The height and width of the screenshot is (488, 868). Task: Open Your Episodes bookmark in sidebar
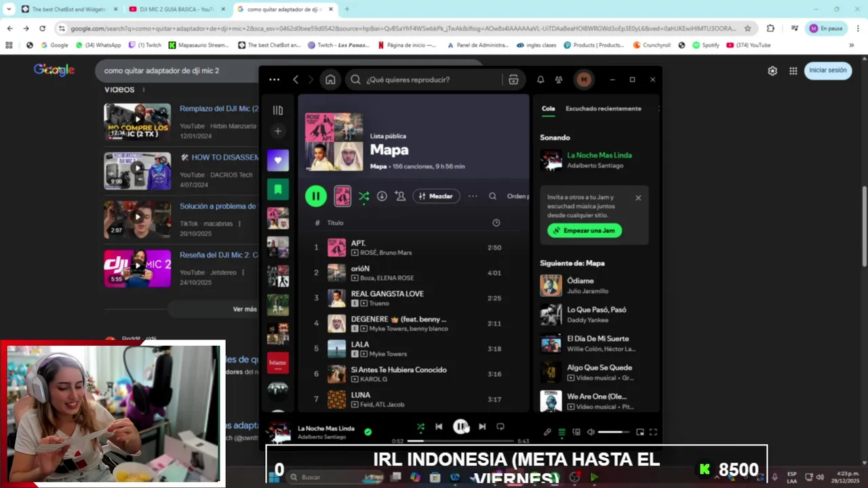pos(278,189)
